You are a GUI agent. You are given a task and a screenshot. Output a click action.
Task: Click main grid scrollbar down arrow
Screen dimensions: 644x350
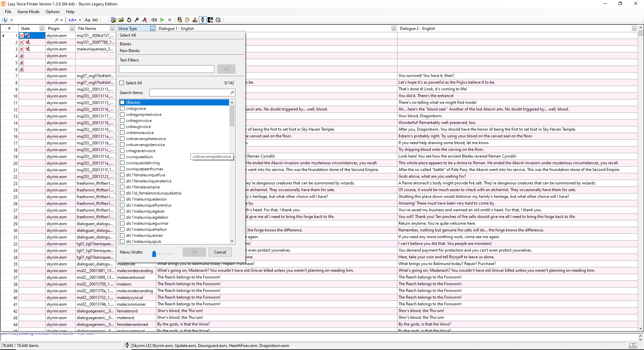641,329
